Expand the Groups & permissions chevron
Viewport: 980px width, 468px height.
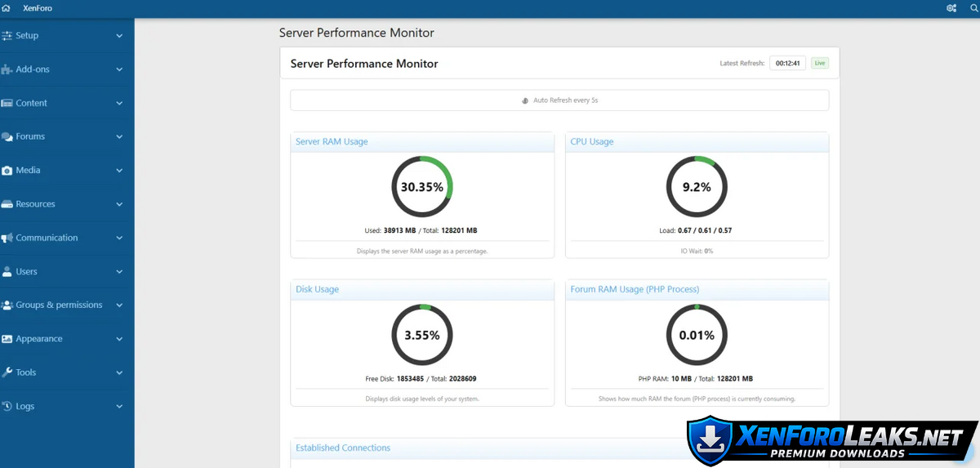tap(119, 305)
